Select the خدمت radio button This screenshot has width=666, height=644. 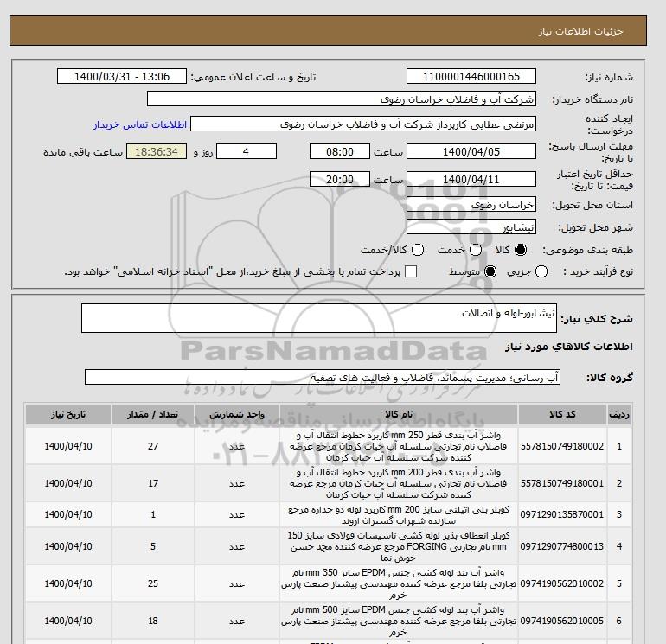click(476, 250)
